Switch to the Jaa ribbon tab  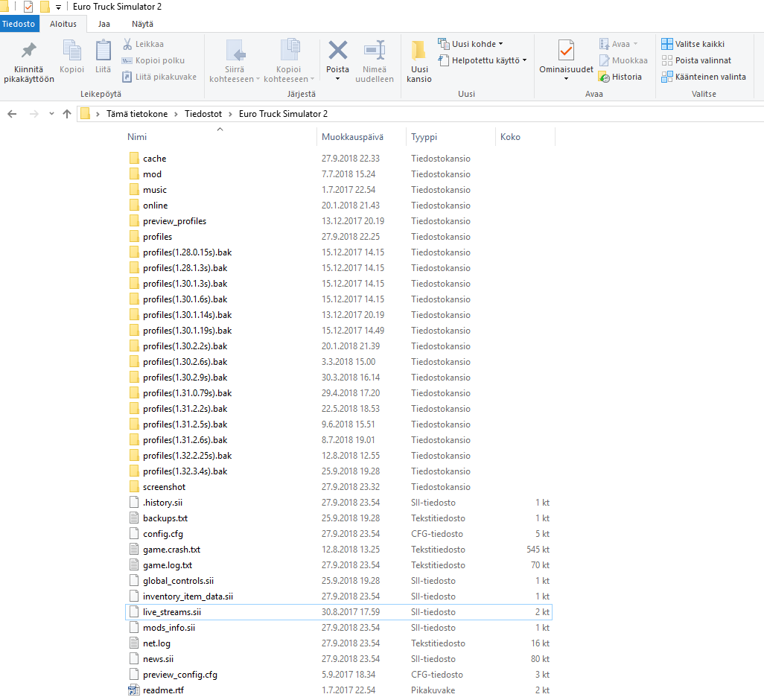coord(104,24)
